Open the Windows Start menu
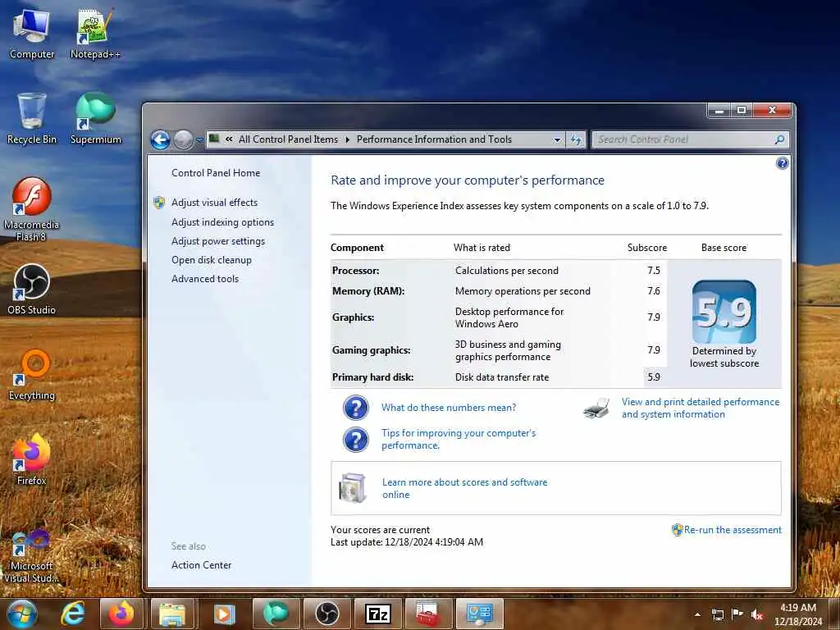Image resolution: width=840 pixels, height=630 pixels. click(22, 614)
